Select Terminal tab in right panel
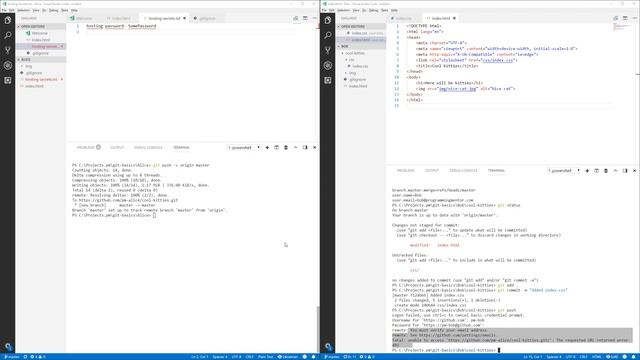Image resolution: width=640 pixels, height=360 pixels. pyautogui.click(x=496, y=171)
